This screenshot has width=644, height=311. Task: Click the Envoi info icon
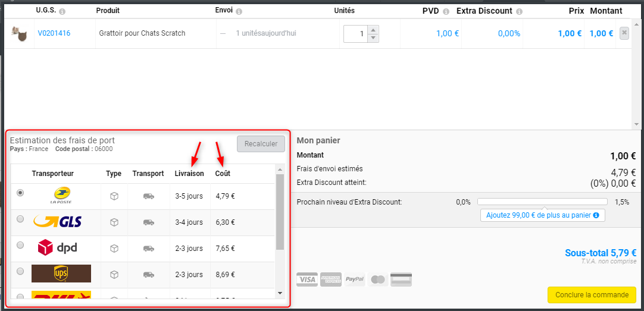[x=239, y=11]
